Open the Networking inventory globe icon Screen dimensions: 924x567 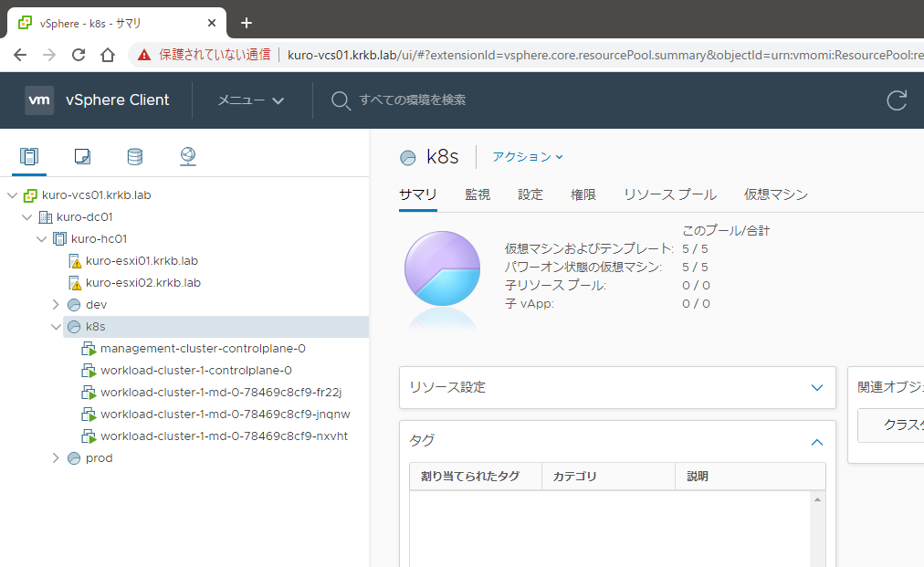pyautogui.click(x=188, y=156)
